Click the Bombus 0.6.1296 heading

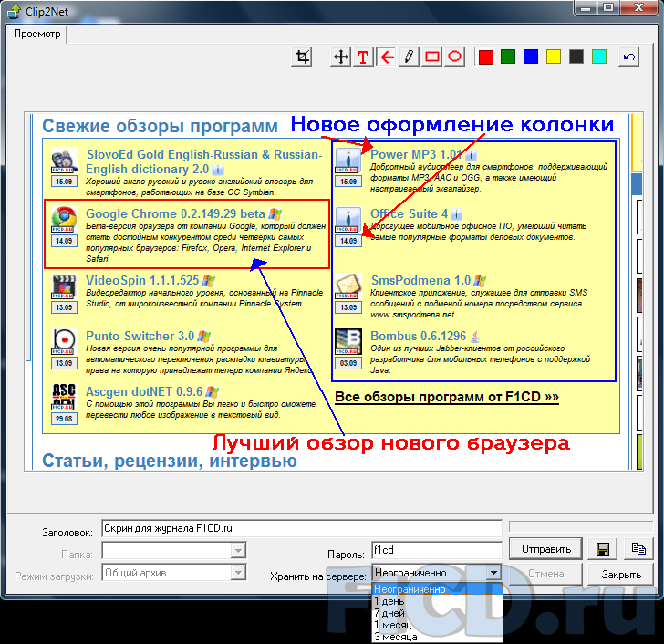(418, 336)
